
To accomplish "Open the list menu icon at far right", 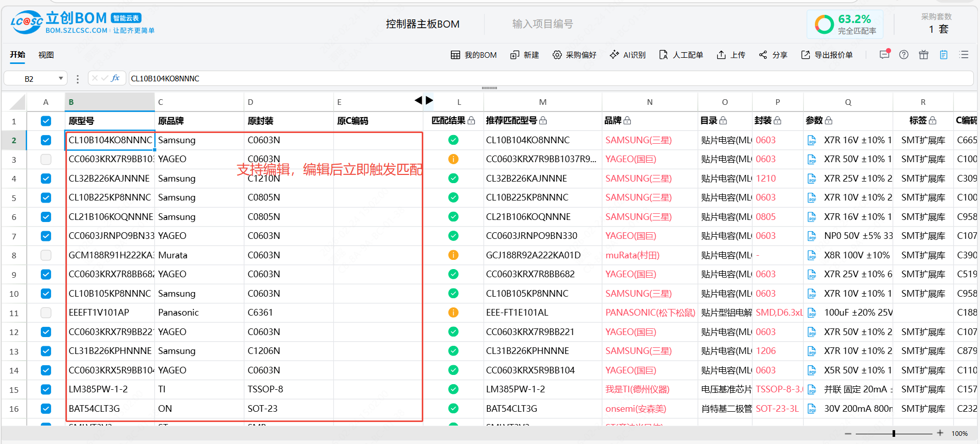I will (964, 55).
